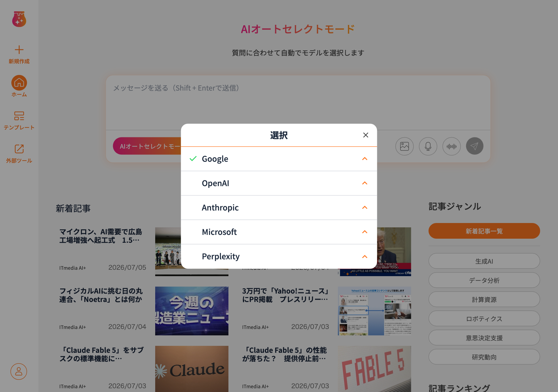Click the image upload icon
558x392 pixels.
(405, 146)
